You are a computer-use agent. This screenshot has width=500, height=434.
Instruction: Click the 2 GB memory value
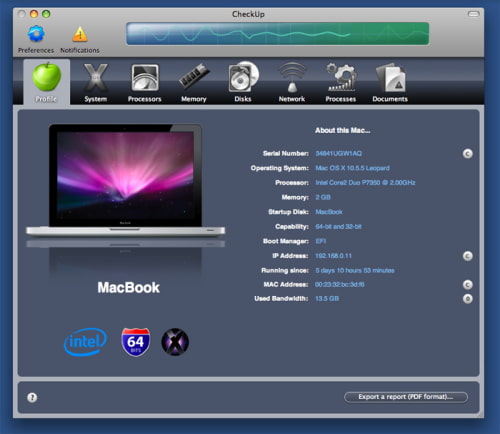(x=323, y=197)
